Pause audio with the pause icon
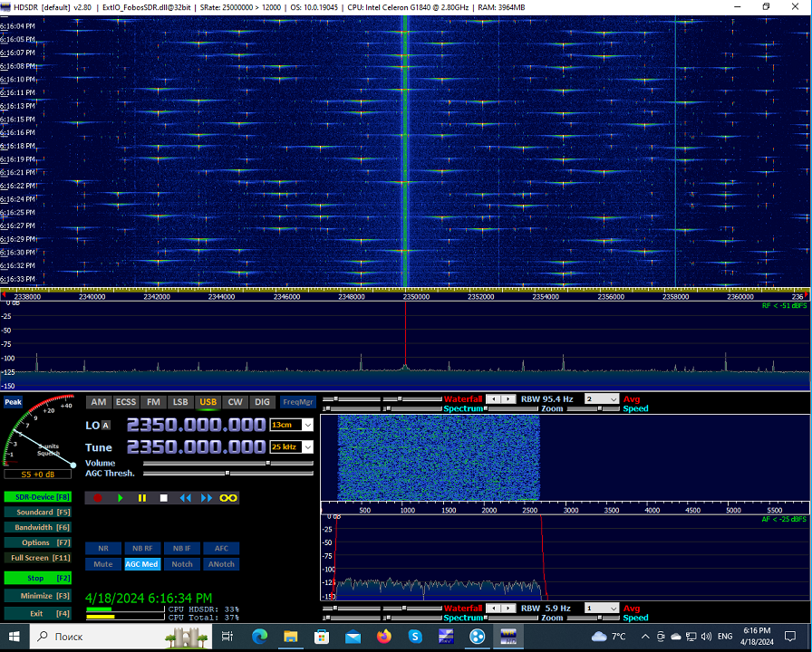Viewport: 812px width, 652px height. [x=142, y=498]
